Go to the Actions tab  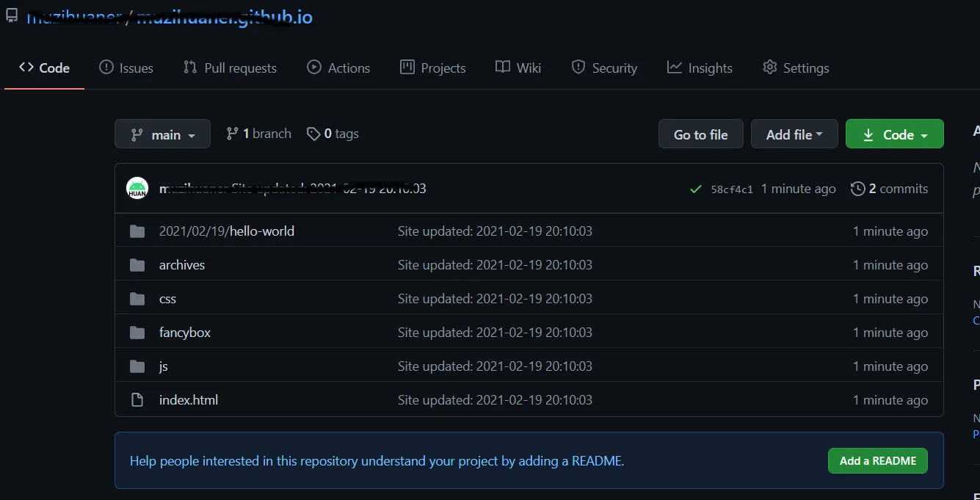(338, 68)
